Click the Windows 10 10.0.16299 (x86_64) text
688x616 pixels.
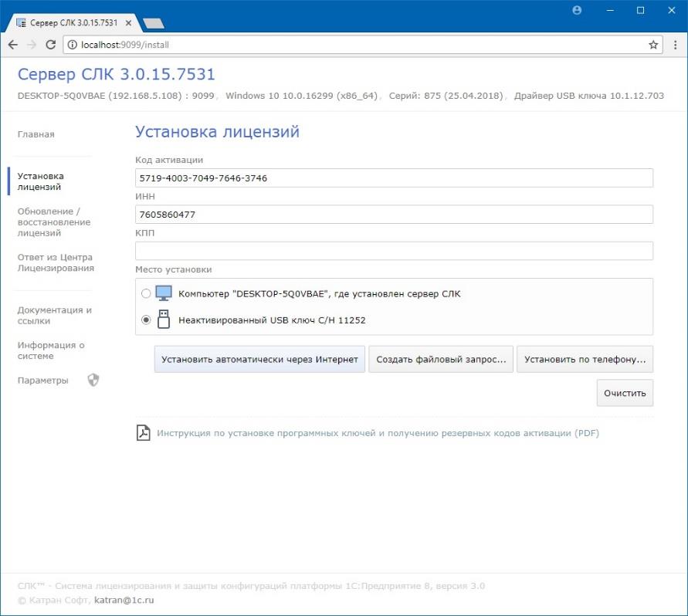point(301,96)
